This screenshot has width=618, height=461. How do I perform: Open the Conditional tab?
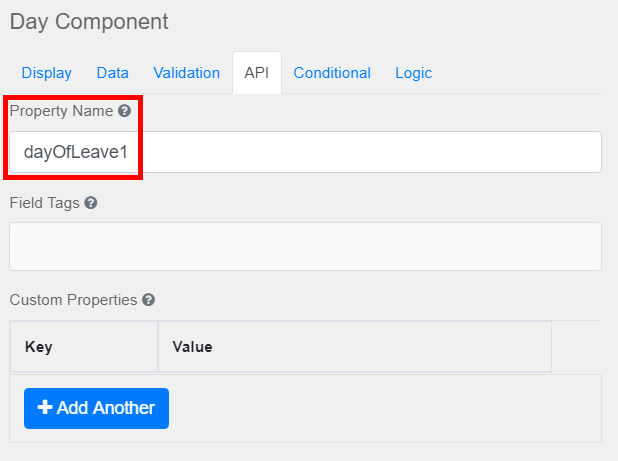pyautogui.click(x=332, y=73)
